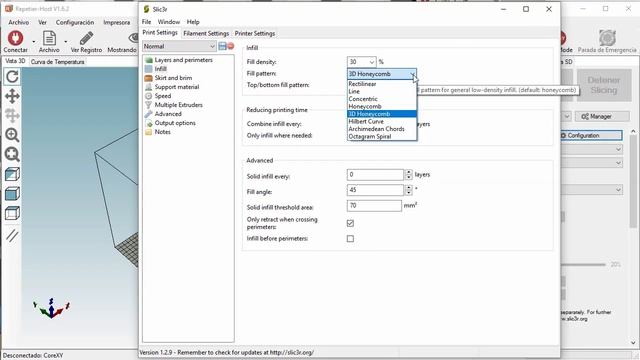Switch to Vista 3D tab
Screen dimensions: 640x360
click(x=16, y=61)
